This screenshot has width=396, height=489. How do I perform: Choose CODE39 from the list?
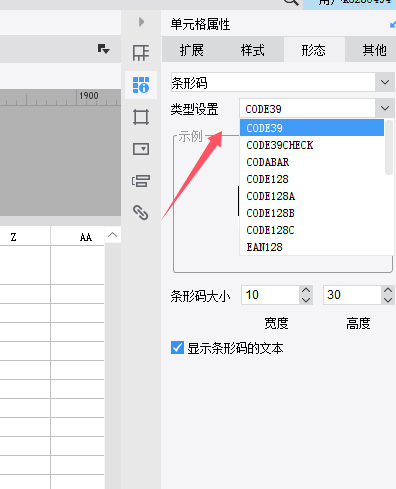click(312, 128)
